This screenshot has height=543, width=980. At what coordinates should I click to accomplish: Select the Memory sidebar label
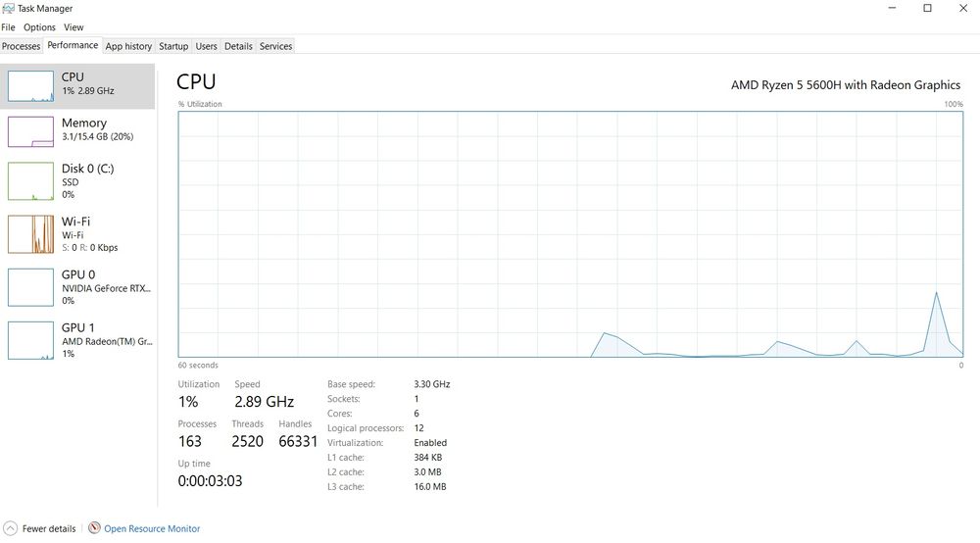(x=83, y=123)
